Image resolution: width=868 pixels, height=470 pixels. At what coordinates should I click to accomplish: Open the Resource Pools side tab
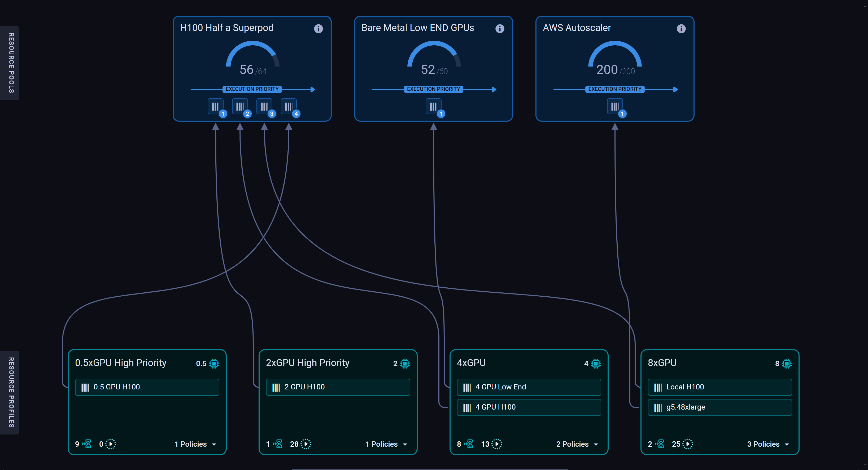10,63
